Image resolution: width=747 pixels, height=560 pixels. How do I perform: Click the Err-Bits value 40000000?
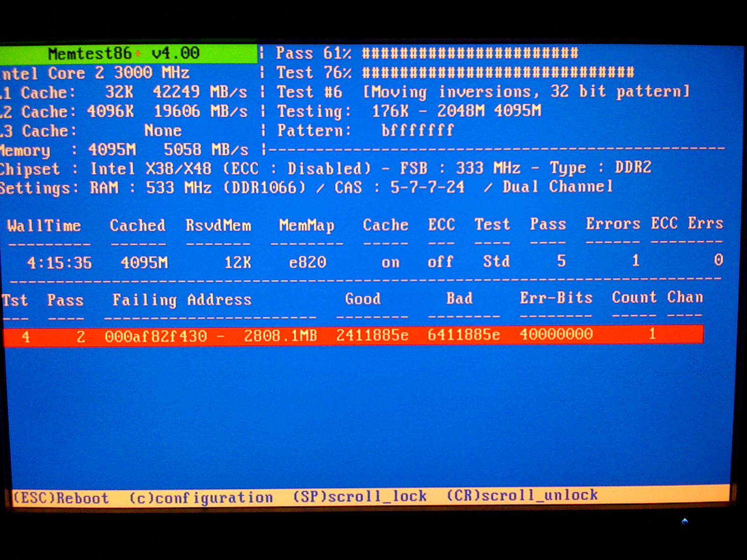coord(556,334)
